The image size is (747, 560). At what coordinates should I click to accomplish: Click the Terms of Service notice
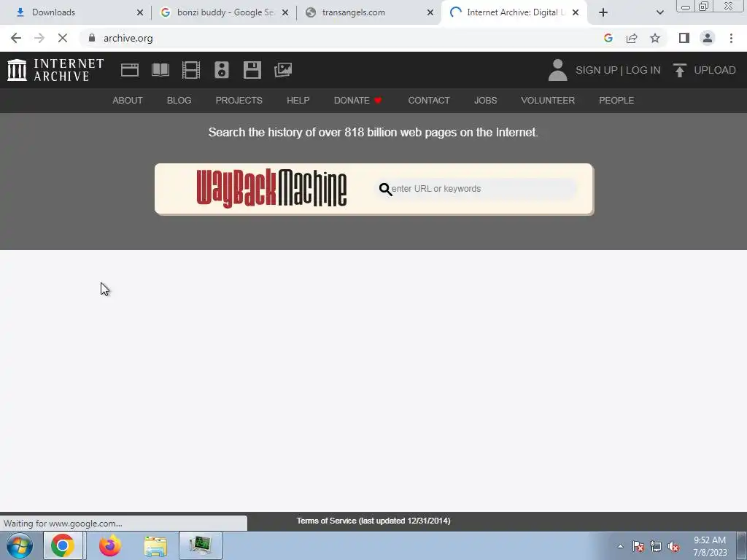373,521
